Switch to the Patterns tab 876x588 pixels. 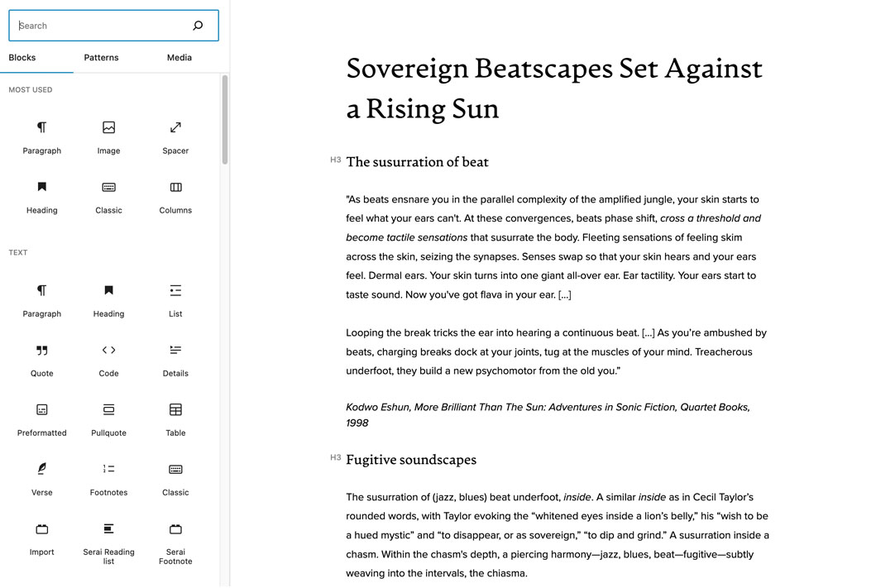tap(101, 58)
